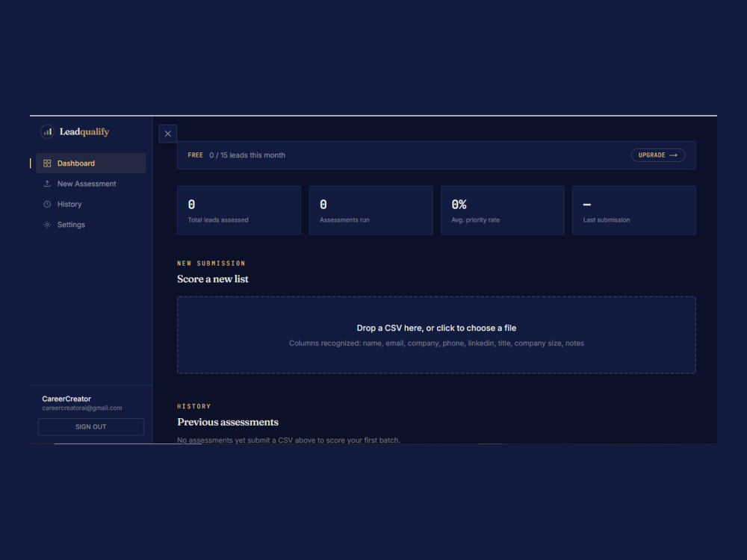Click the FREE plan label
Screen dimensions: 747x560
pos(195,155)
